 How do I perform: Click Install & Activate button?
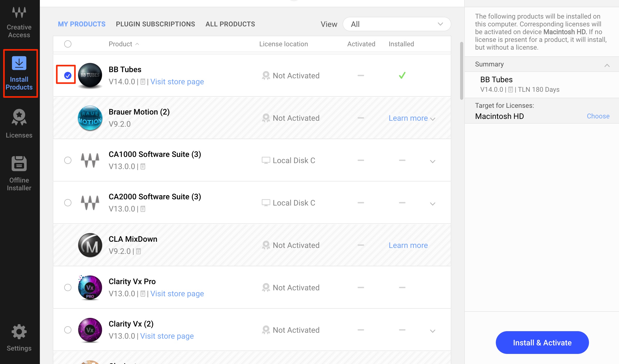[542, 343]
